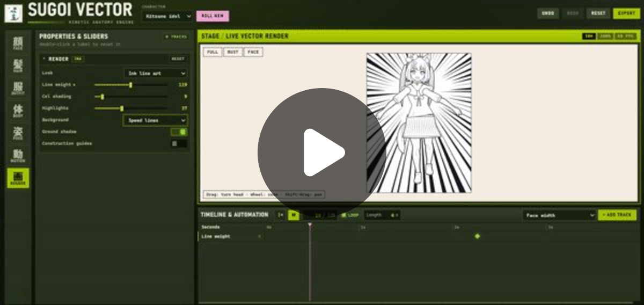Open the Motion category in sidebar
The image size is (644, 305).
click(x=18, y=156)
